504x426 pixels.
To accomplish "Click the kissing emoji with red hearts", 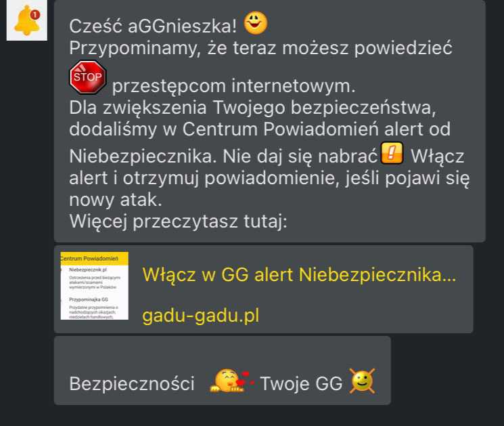I will point(232,381).
